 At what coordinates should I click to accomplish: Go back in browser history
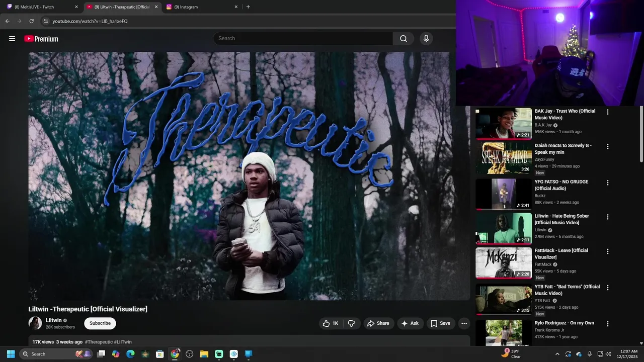coord(7,21)
